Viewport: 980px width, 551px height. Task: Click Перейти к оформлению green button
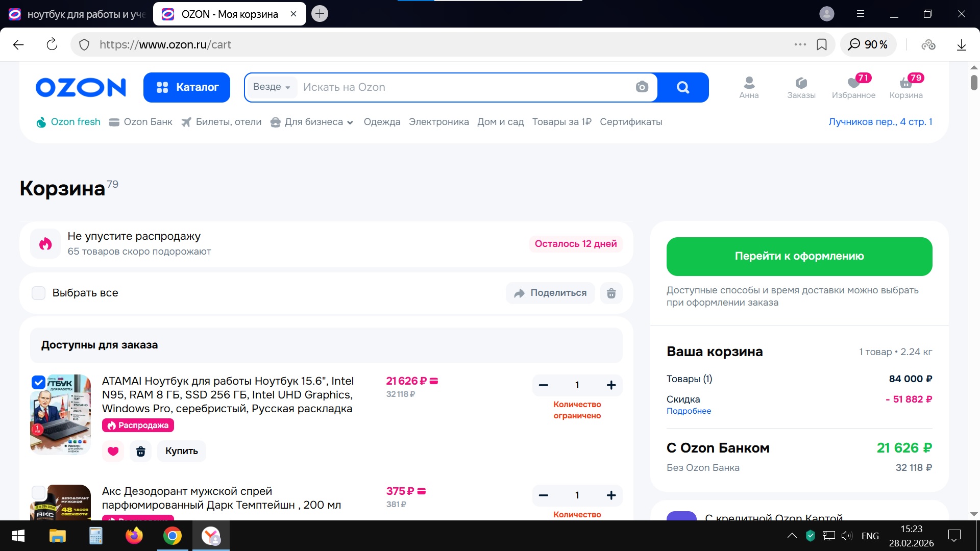click(x=799, y=256)
